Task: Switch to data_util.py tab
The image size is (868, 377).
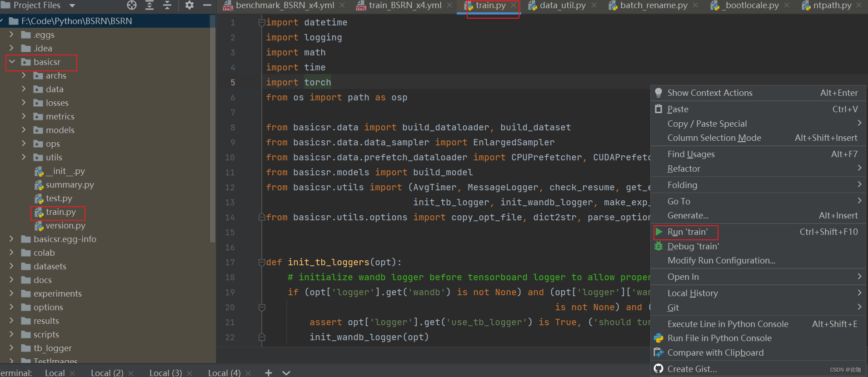Action: (563, 5)
